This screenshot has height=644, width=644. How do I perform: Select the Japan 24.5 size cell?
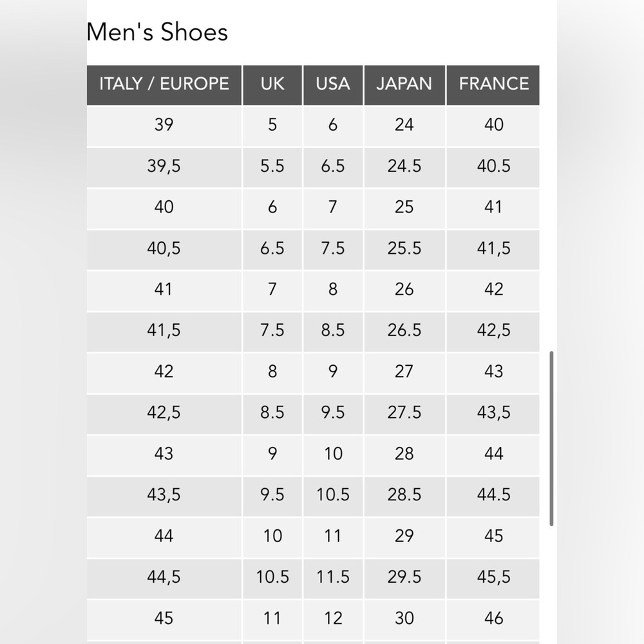(404, 166)
